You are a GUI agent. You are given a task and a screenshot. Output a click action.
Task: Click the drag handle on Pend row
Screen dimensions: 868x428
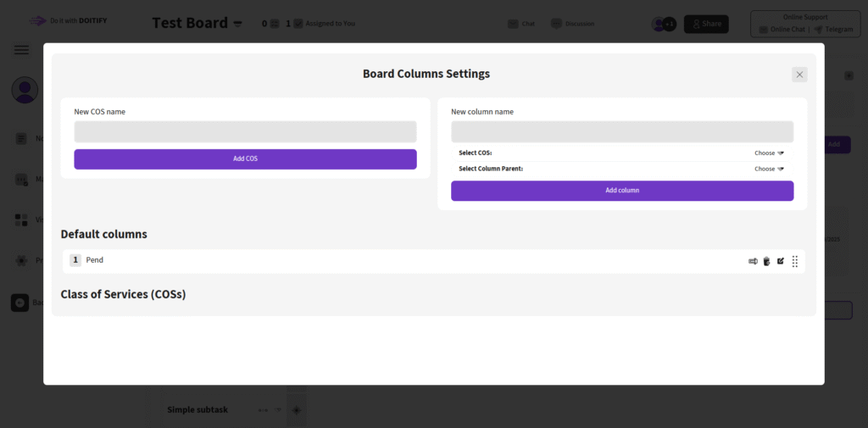coord(795,261)
